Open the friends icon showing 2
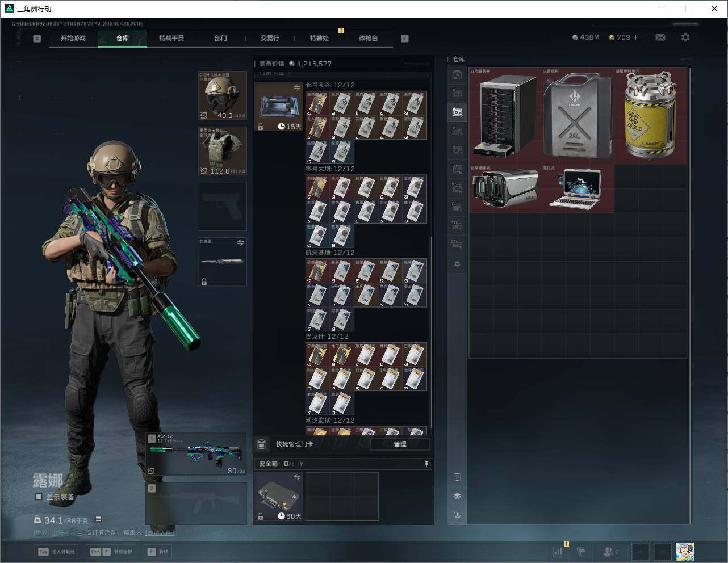The image size is (728, 563). pyautogui.click(x=611, y=551)
